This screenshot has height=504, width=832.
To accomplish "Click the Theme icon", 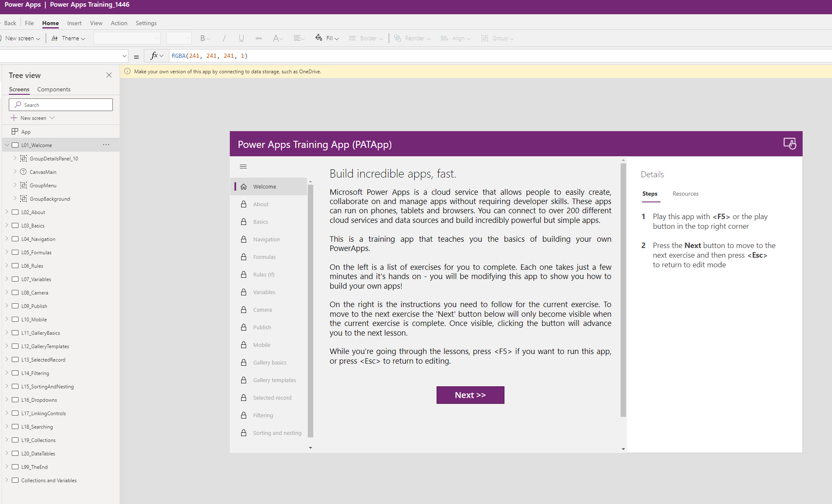I will pos(55,38).
